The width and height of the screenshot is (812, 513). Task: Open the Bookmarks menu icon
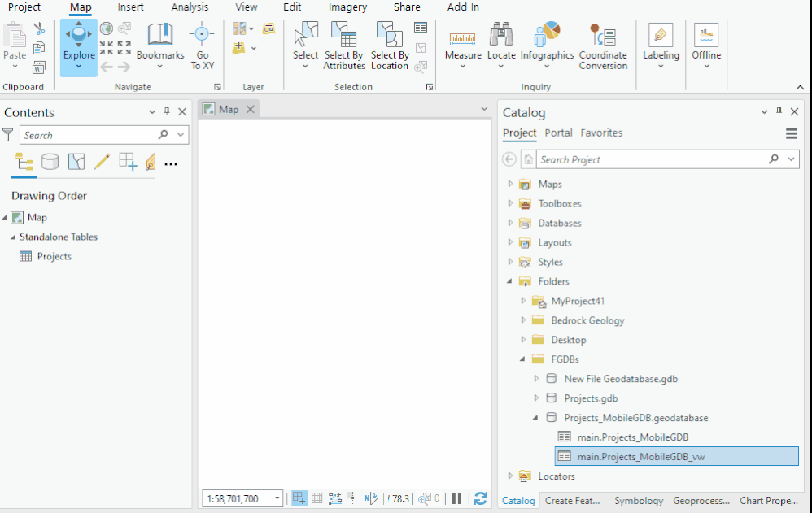[160, 35]
